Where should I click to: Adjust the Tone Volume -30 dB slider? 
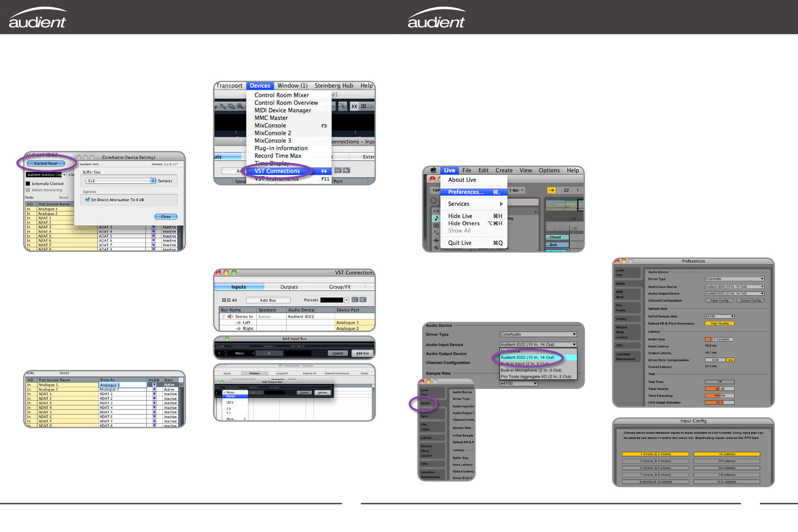click(x=720, y=389)
